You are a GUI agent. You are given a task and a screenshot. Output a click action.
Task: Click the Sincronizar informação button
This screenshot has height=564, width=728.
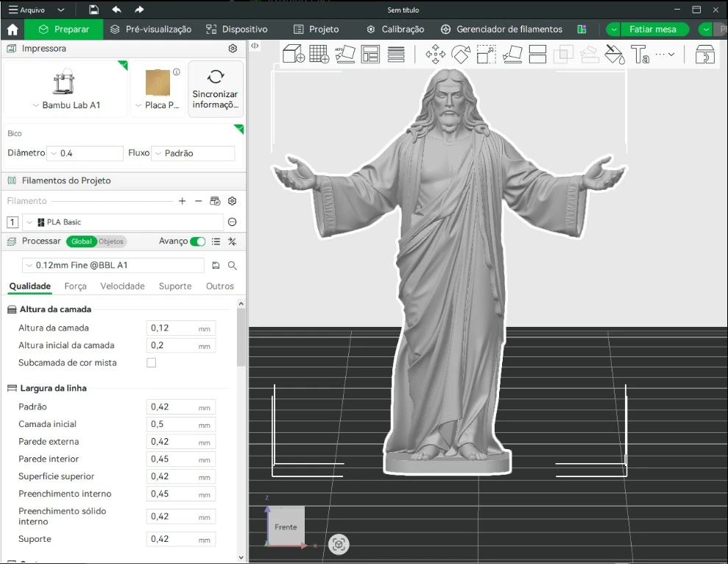point(216,89)
